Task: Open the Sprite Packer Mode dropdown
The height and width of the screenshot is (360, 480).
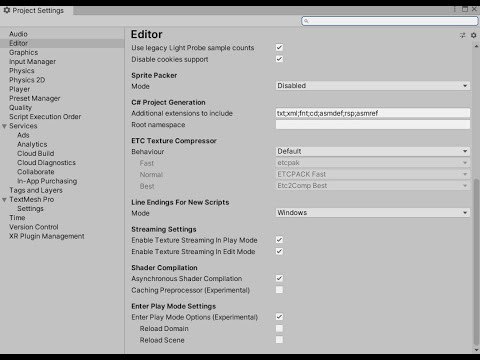Action: pos(373,86)
